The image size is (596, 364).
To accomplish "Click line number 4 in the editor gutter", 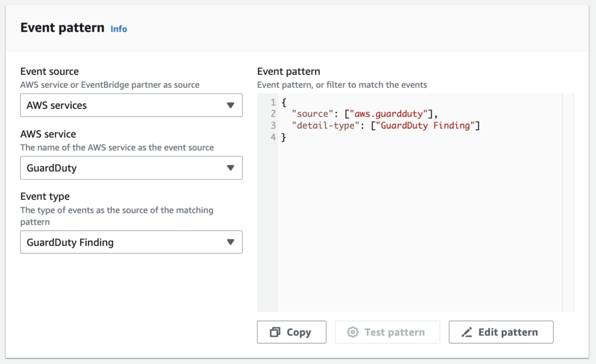I will point(273,137).
